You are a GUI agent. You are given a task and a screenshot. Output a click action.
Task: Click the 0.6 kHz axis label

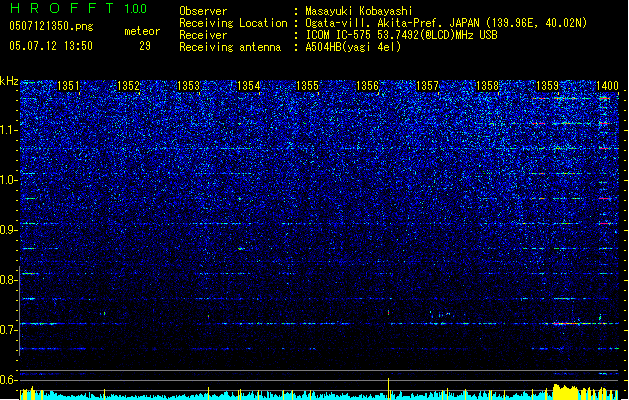(9, 380)
